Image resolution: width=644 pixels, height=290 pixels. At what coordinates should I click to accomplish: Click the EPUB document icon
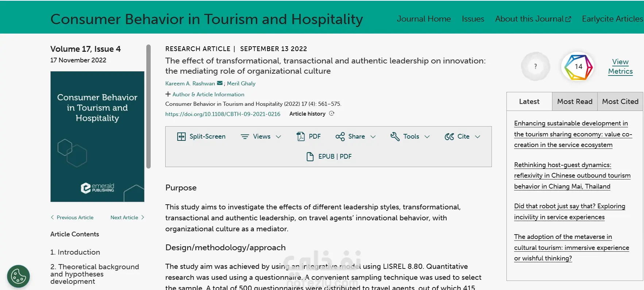tap(310, 156)
